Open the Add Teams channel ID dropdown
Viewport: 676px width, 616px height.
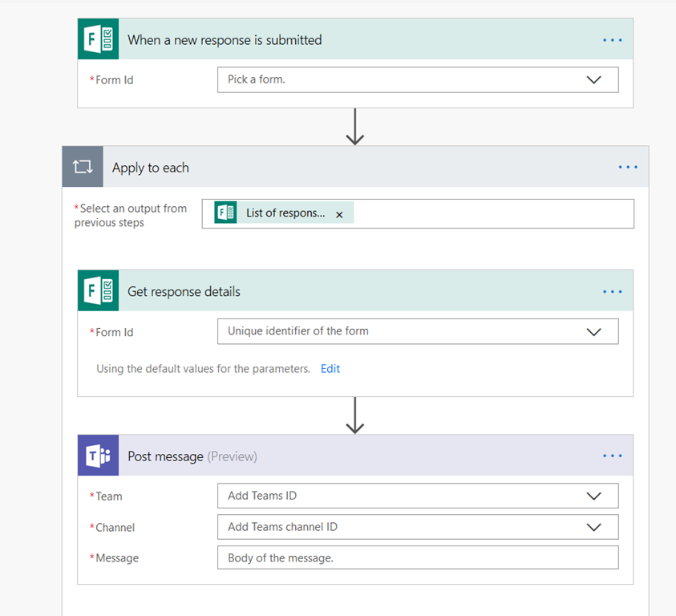(593, 527)
